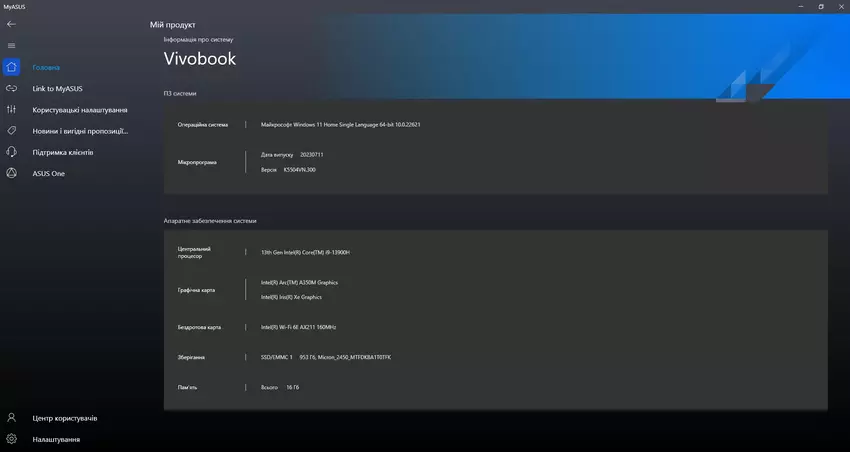The image size is (850, 452).
Task: Click the Link to MyASUS icon
Action: click(11, 88)
